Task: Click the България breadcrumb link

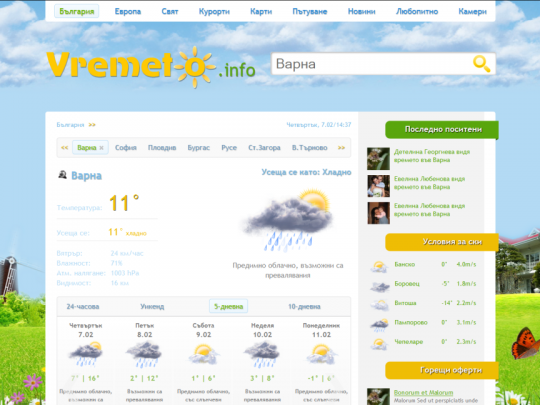Action: [70, 125]
